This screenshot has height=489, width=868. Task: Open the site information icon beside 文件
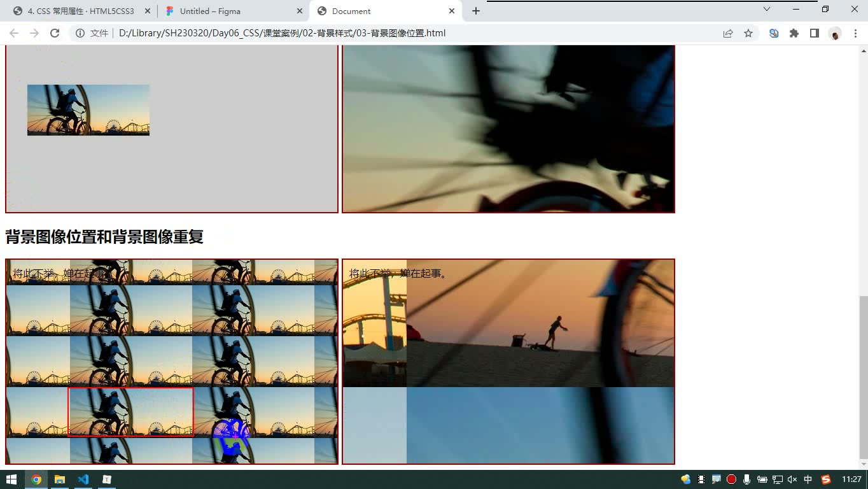[x=80, y=33]
